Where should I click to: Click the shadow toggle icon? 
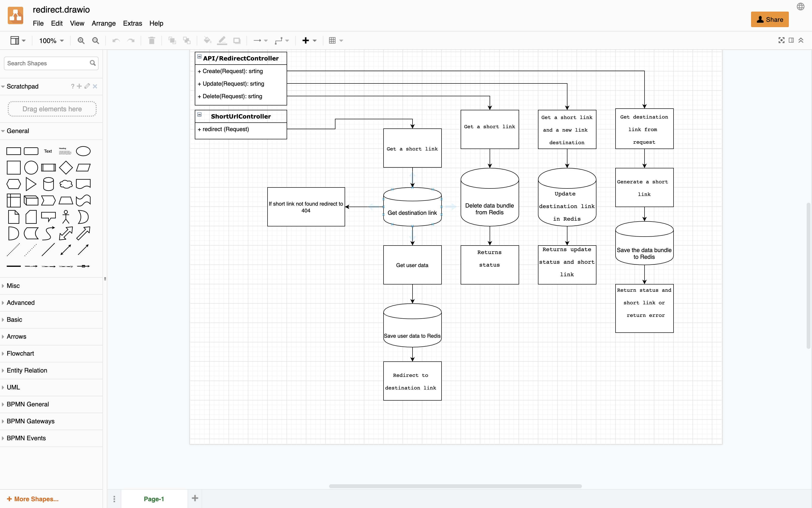pos(237,41)
